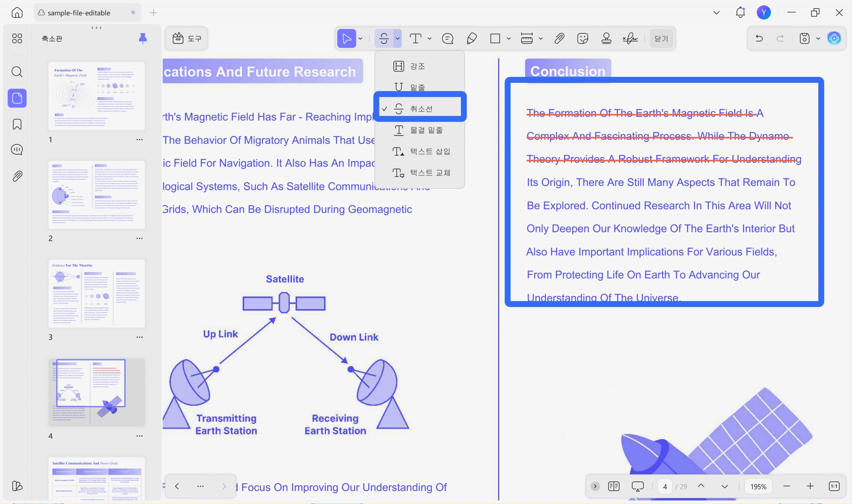Screen dimensions: 852x504
Task: Activate the strikethrough markup tool
Action: [384, 38]
